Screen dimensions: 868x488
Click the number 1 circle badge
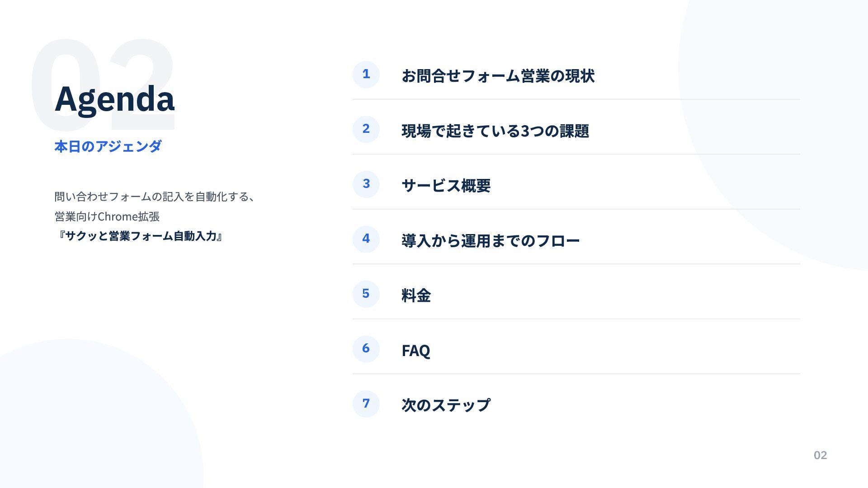click(x=366, y=75)
